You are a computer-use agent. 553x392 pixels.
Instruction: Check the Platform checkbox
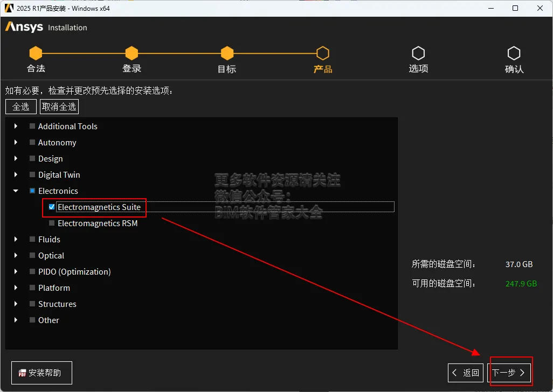(x=32, y=288)
